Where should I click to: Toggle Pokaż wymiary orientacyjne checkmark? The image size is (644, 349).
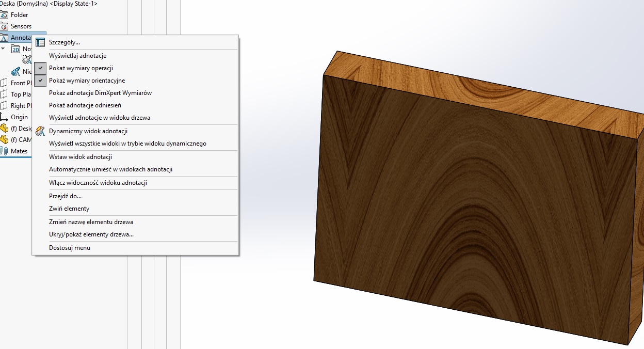point(41,81)
